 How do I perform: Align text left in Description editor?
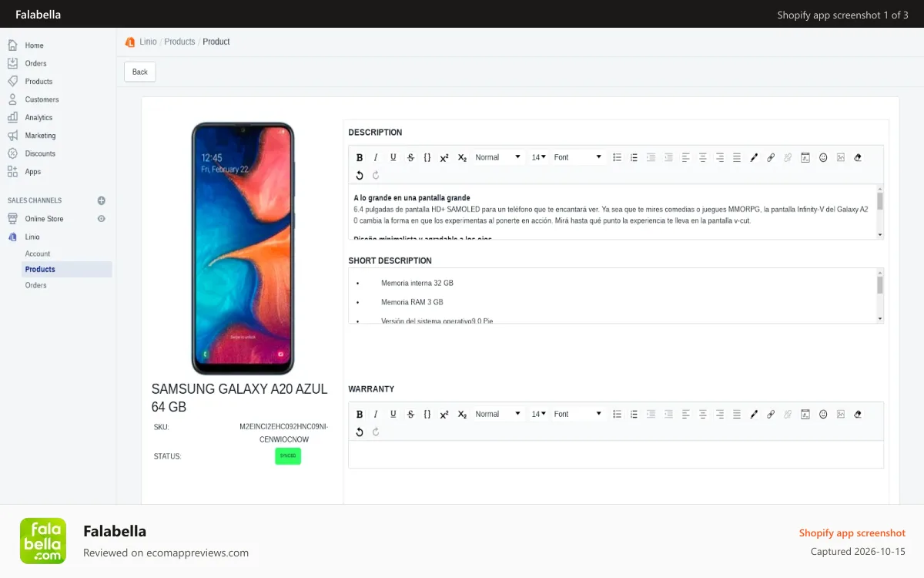point(686,157)
